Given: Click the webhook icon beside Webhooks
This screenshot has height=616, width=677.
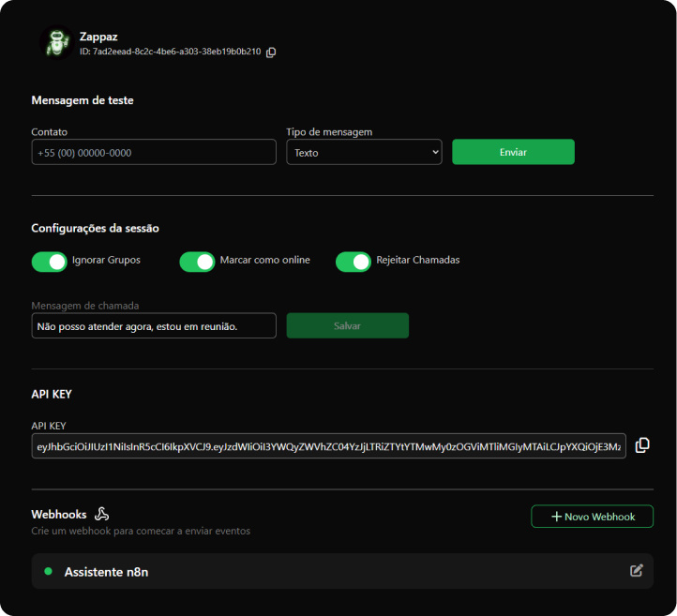Looking at the screenshot, I should 101,514.
